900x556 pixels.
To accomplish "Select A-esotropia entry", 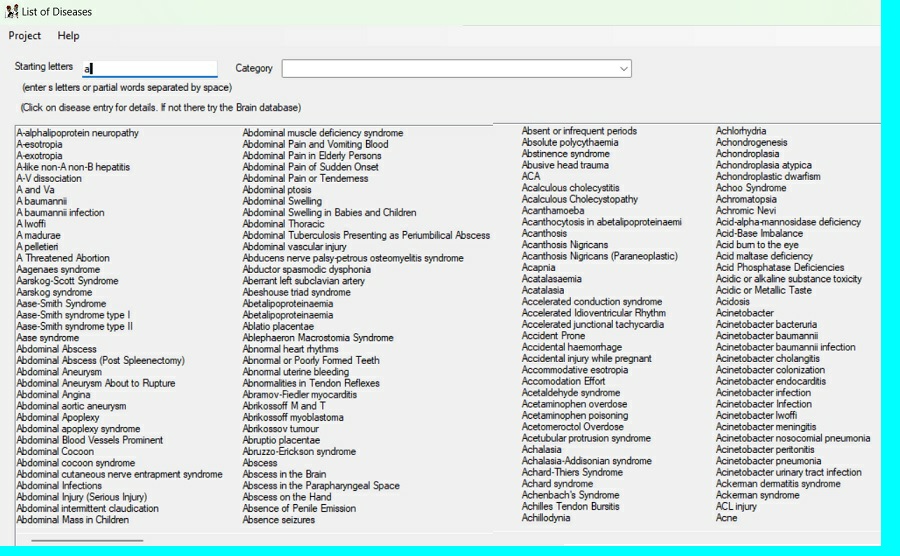I will [39, 145].
